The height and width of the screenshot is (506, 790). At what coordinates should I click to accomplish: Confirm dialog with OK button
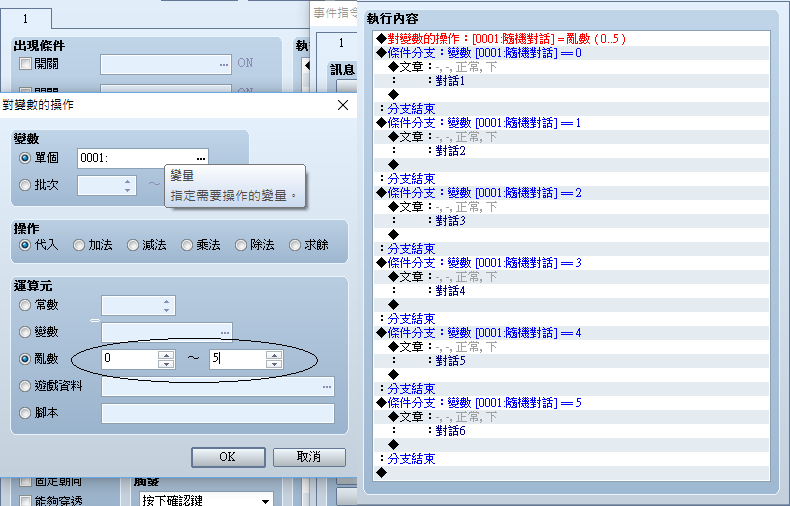click(228, 457)
